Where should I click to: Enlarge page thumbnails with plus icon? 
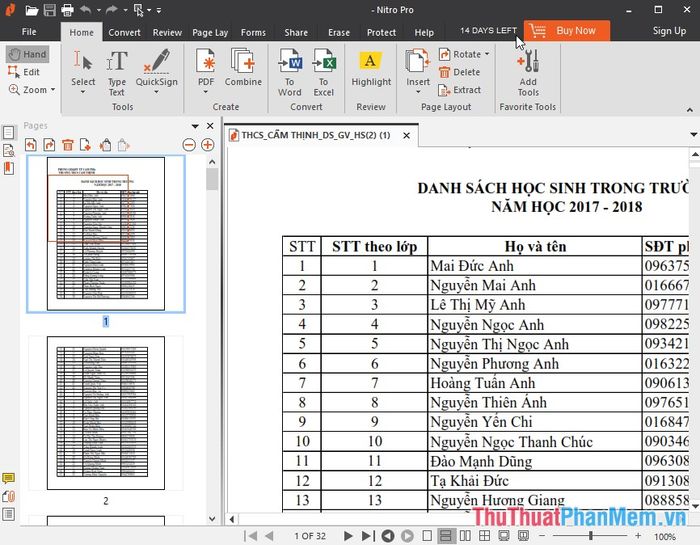[x=208, y=145]
